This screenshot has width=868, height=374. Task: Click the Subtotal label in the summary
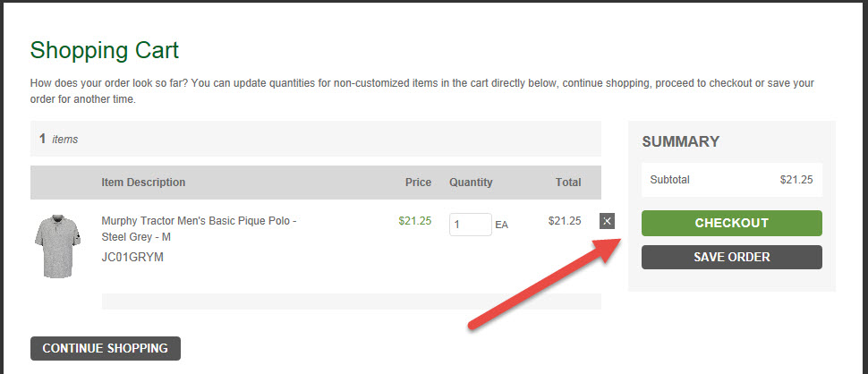coord(669,180)
